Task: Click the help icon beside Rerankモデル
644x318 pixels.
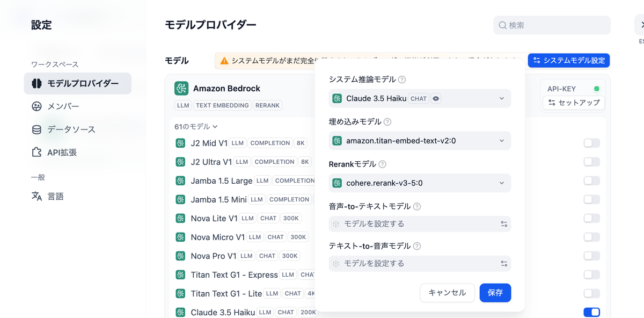Action: 382,164
